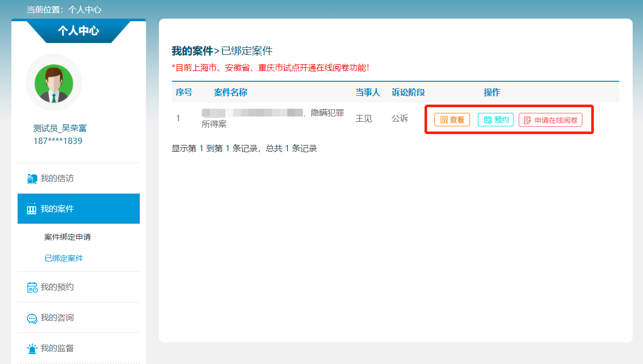
Task: Click the 我的咨询 chat bubble icon
Action: pyautogui.click(x=32, y=318)
